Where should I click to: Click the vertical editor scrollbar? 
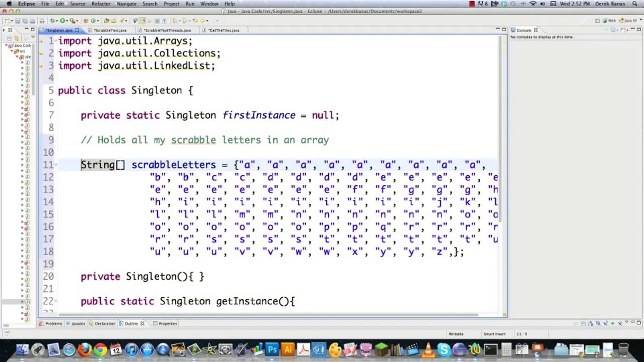[500, 129]
